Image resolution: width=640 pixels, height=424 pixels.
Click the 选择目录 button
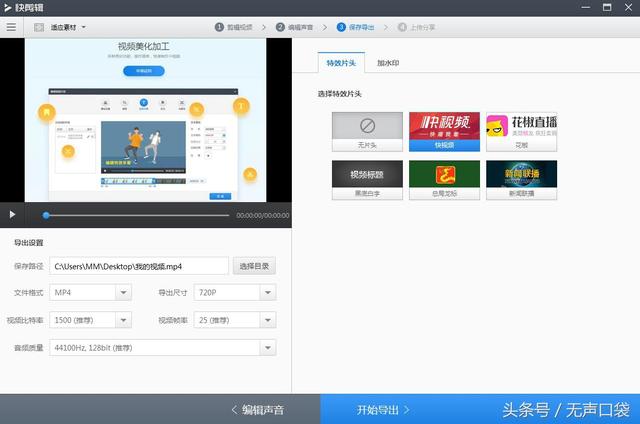point(254,266)
